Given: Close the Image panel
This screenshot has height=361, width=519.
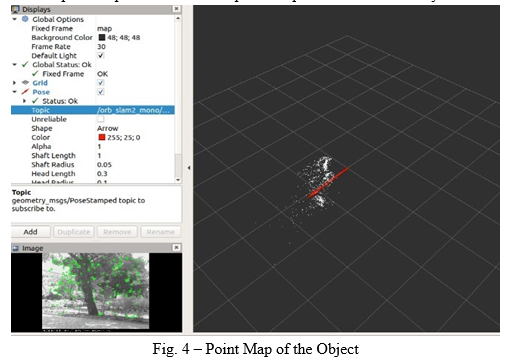Looking at the screenshot, I should click(x=177, y=247).
